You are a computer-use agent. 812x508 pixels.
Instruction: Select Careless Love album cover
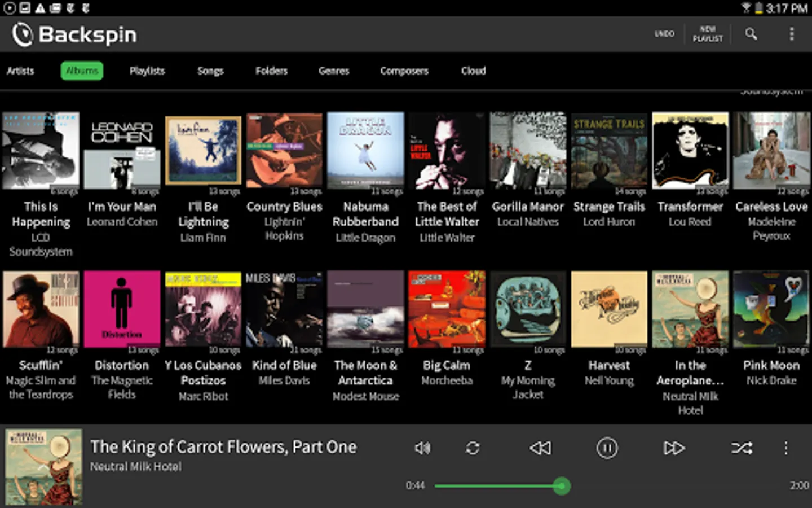[771, 150]
